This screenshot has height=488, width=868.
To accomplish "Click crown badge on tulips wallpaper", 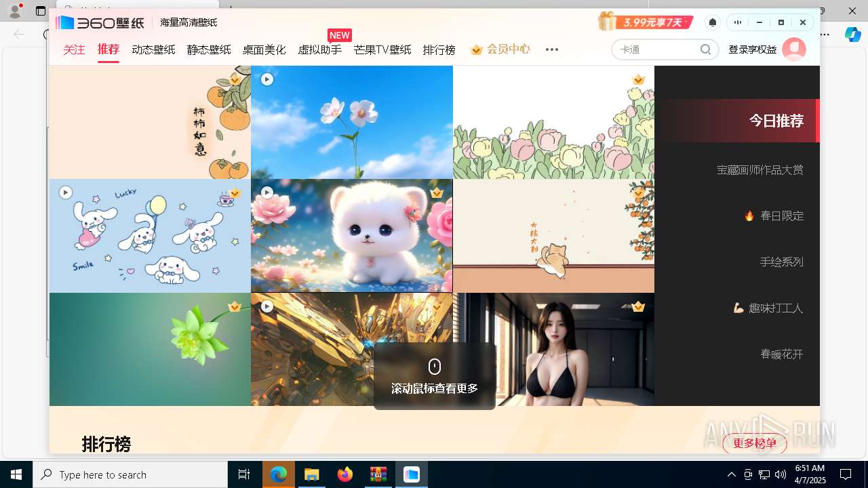I will (x=638, y=79).
